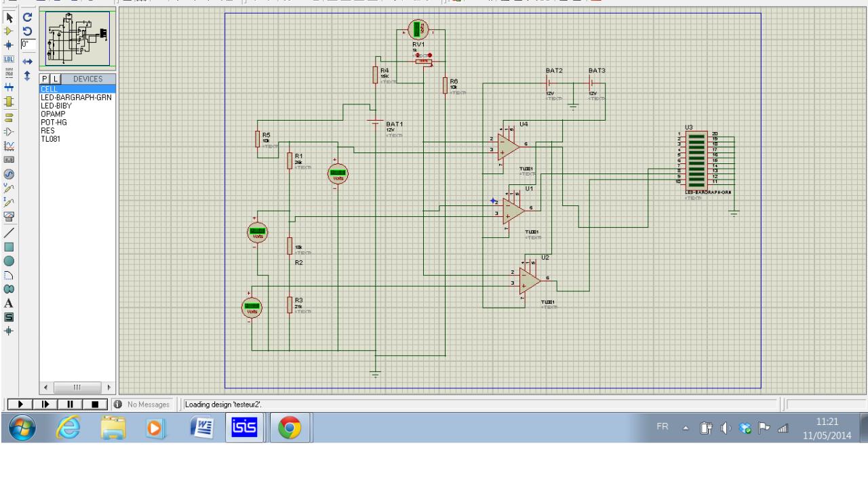
Task: Select the U1 op-amp on the schematic
Action: pyautogui.click(x=514, y=211)
